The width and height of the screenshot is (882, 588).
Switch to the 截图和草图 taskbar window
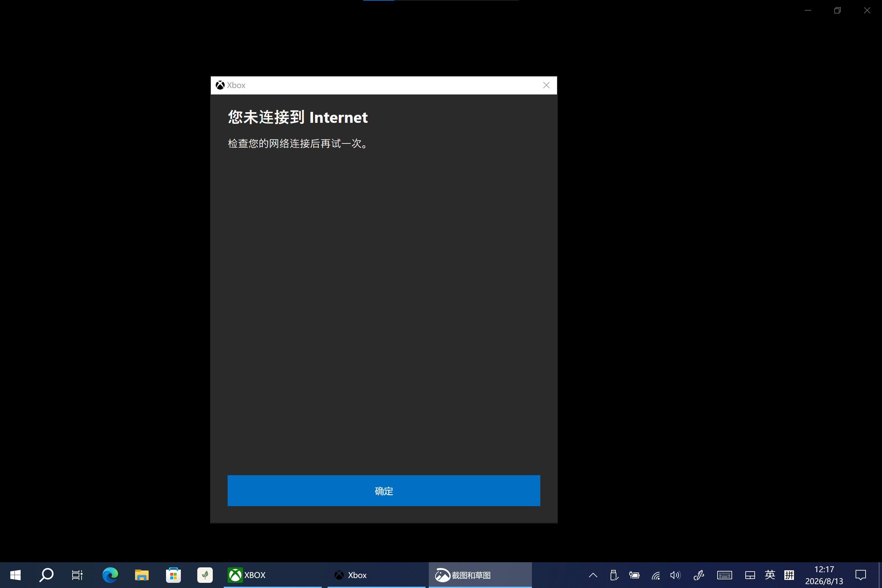(x=480, y=575)
